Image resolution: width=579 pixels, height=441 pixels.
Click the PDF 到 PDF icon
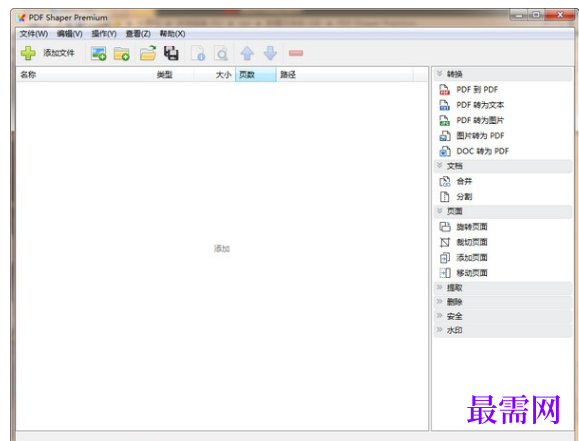coord(445,90)
